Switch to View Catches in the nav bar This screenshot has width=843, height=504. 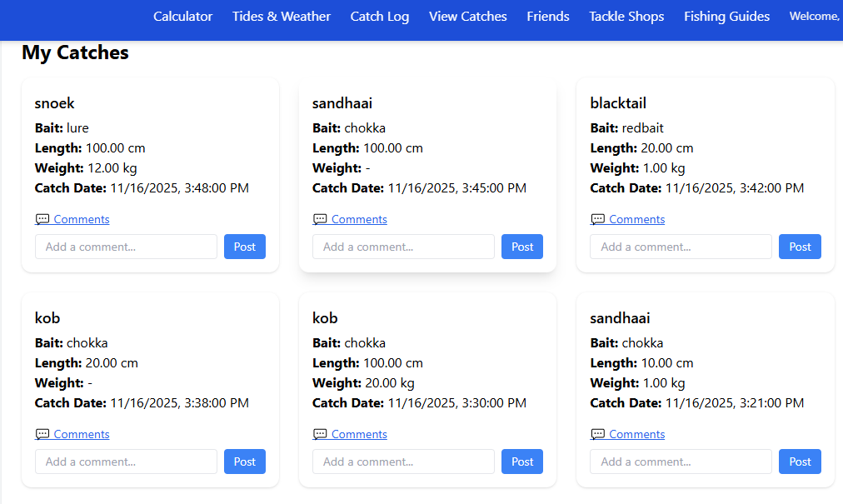pyautogui.click(x=467, y=17)
